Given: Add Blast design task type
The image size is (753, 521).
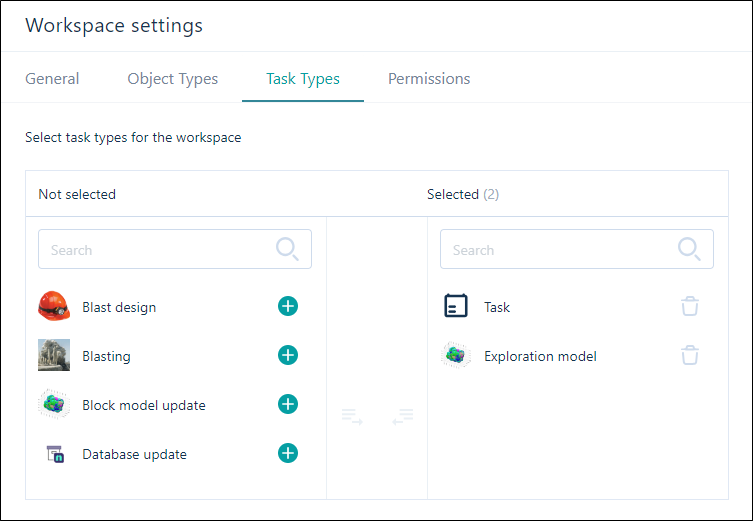Looking at the screenshot, I should (288, 306).
